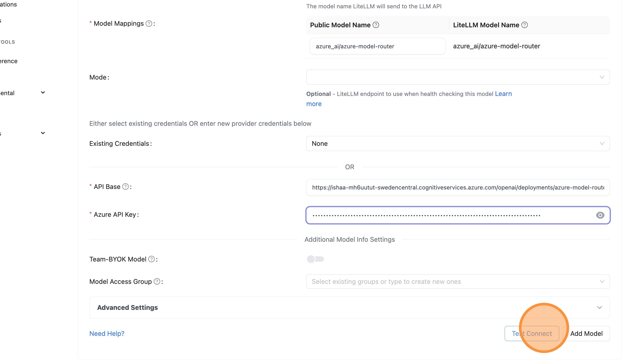Edit the Public Model Name input
The image size is (644, 360).
coord(378,46)
